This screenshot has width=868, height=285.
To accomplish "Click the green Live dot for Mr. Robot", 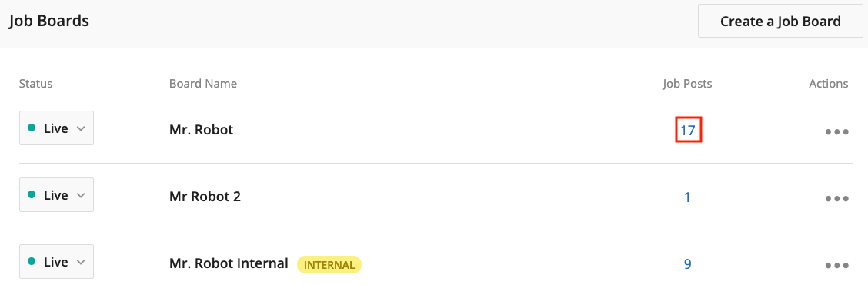I will coord(32,128).
